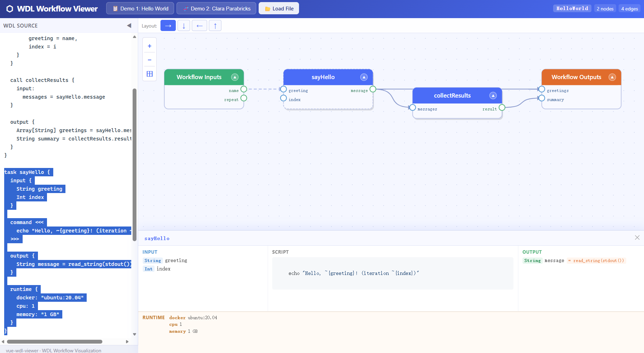Click the source panel vertical scrollbar thumb
The width and height of the screenshot is (644, 353).
[x=134, y=164]
